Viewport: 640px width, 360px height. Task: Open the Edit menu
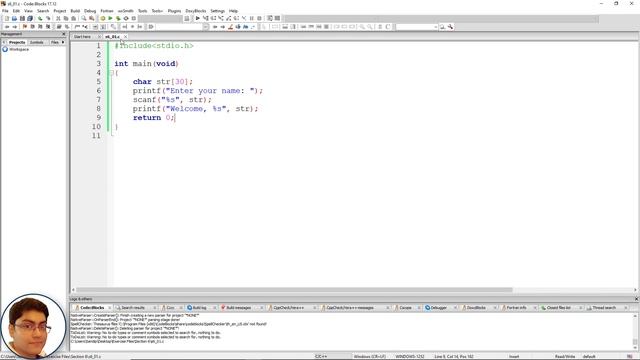[x=16, y=11]
